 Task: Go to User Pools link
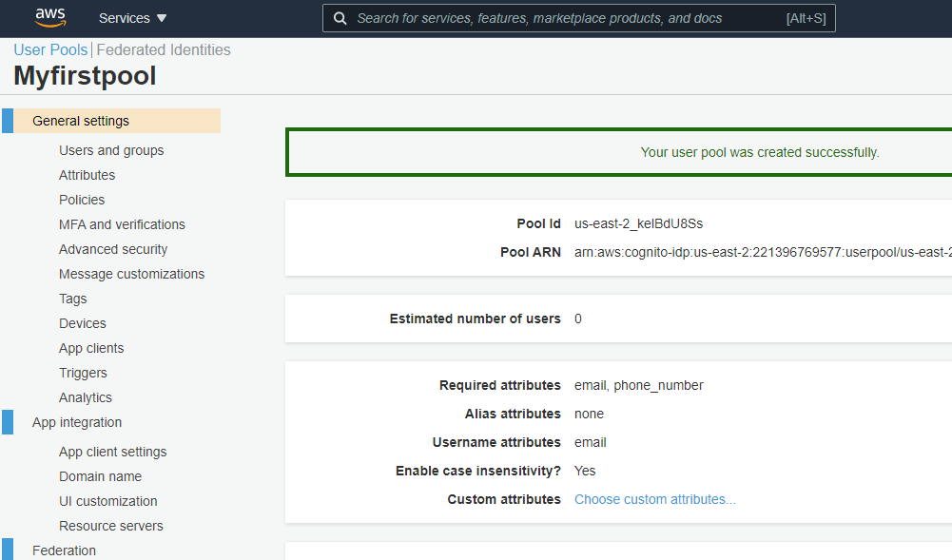coord(50,49)
